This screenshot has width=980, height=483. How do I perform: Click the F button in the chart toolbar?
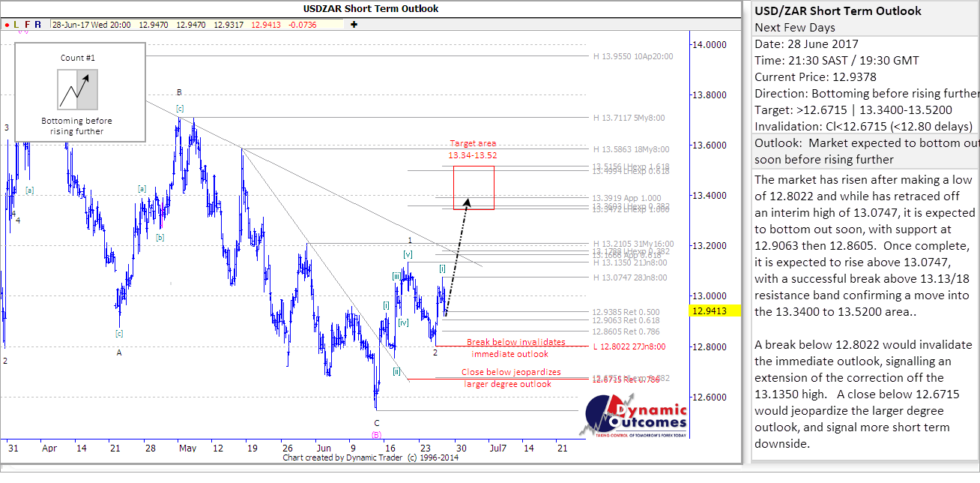[27, 25]
